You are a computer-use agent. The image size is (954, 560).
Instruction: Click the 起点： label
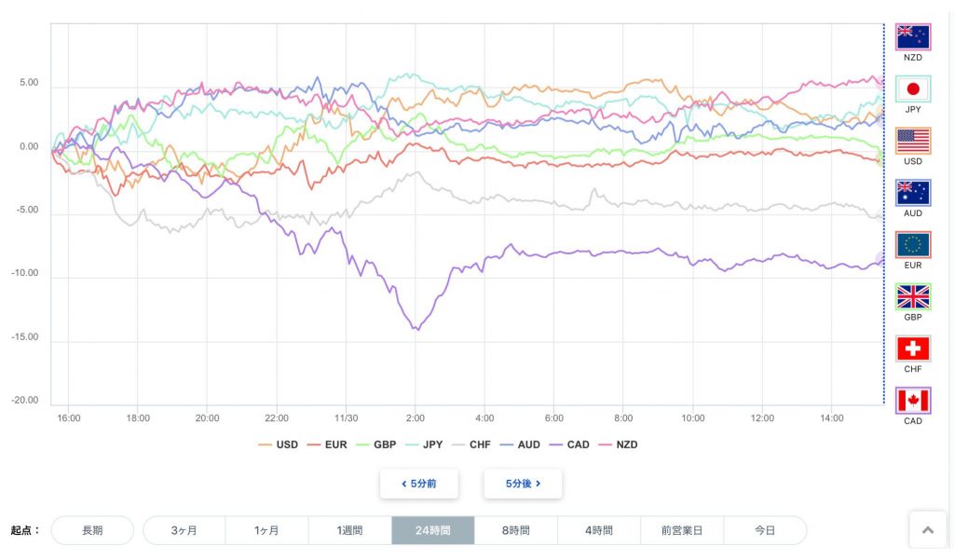coord(25,530)
